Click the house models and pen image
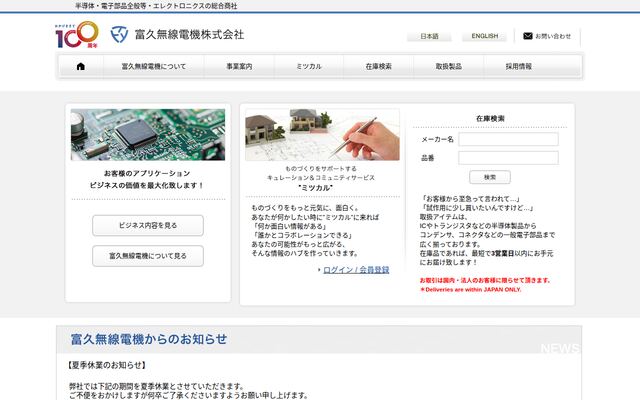This screenshot has height=400, width=640. [x=322, y=134]
